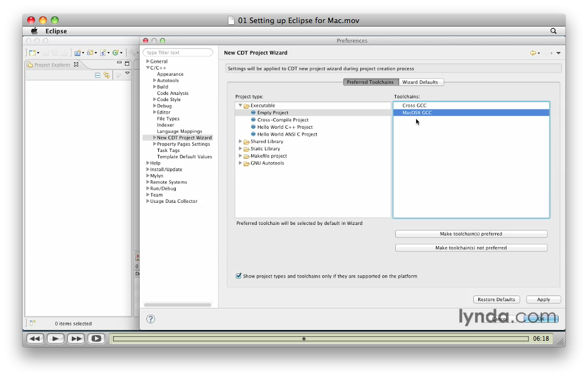
Task: Click the GNU Autotools folder icon
Action: [247, 163]
